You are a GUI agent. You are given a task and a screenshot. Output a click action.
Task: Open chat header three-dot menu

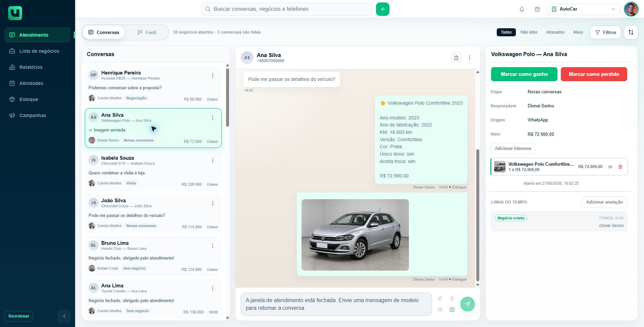tap(469, 58)
